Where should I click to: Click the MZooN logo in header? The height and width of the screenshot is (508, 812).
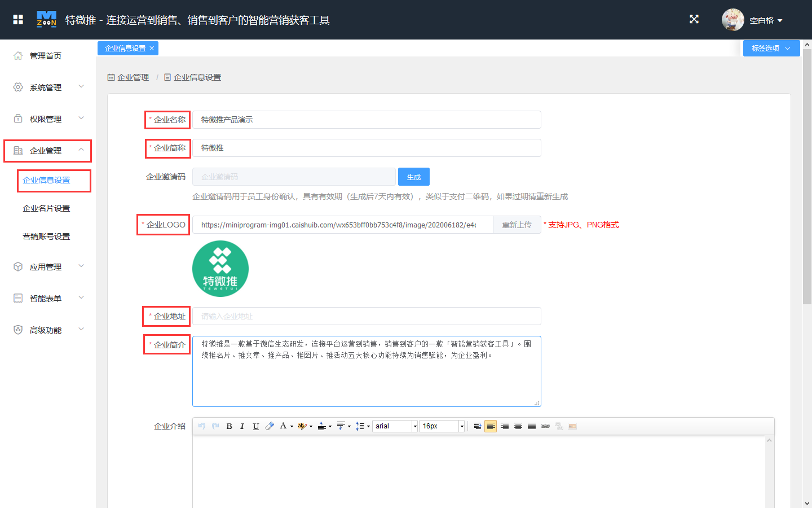(x=46, y=19)
